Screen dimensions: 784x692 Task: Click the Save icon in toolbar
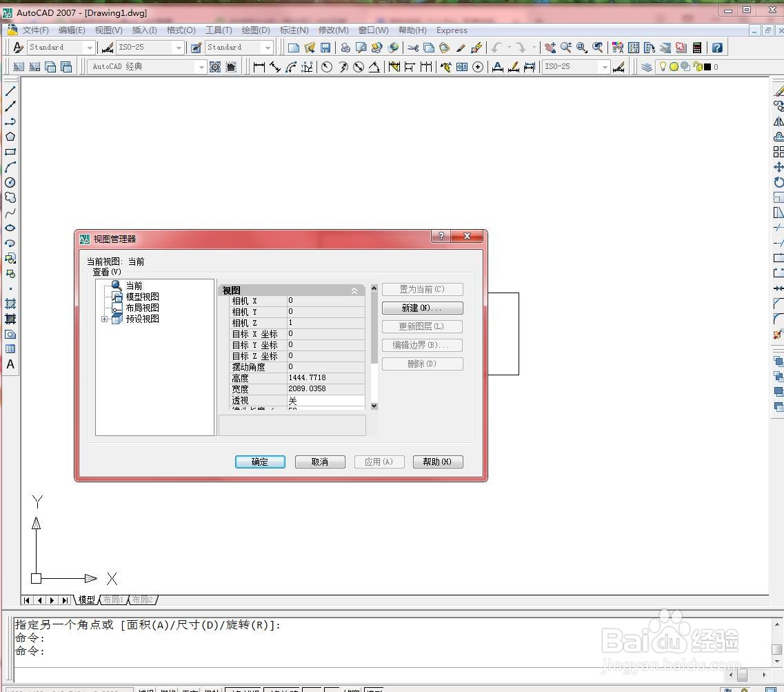pyautogui.click(x=325, y=48)
